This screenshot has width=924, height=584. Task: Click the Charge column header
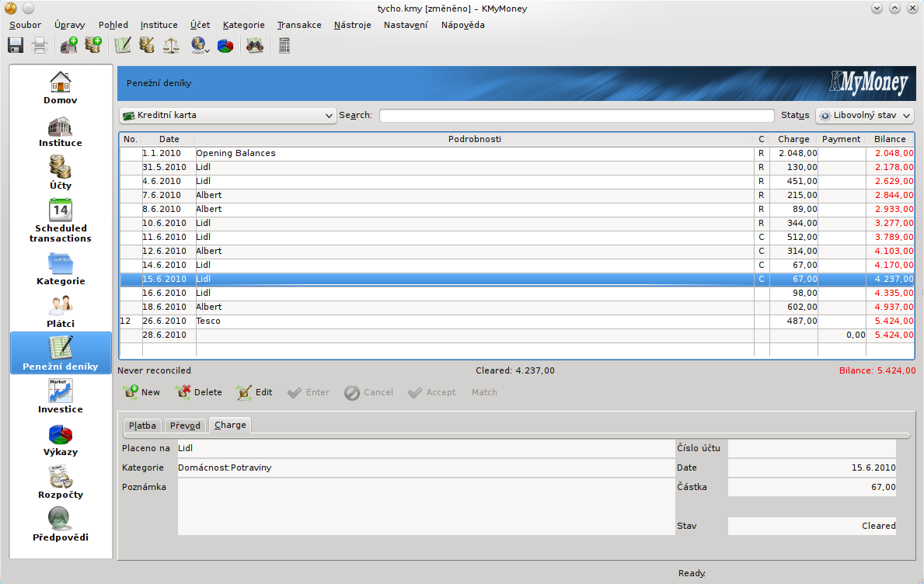pos(793,140)
